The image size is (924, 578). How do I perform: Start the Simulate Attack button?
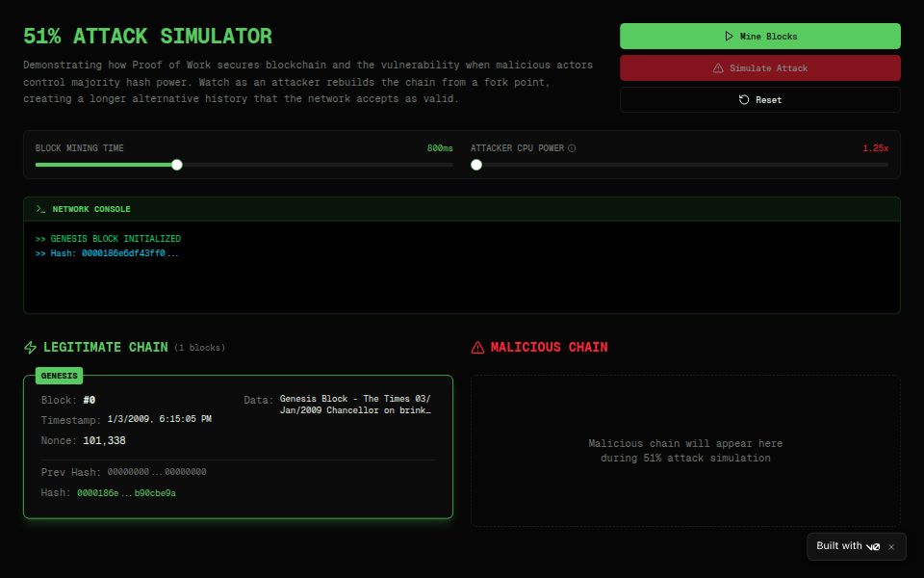pyautogui.click(x=759, y=67)
